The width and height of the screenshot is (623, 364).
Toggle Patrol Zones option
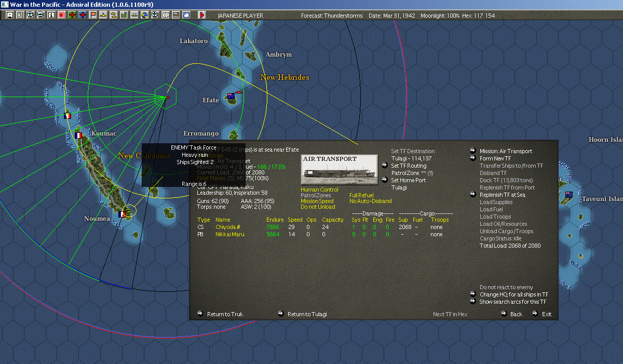315,195
